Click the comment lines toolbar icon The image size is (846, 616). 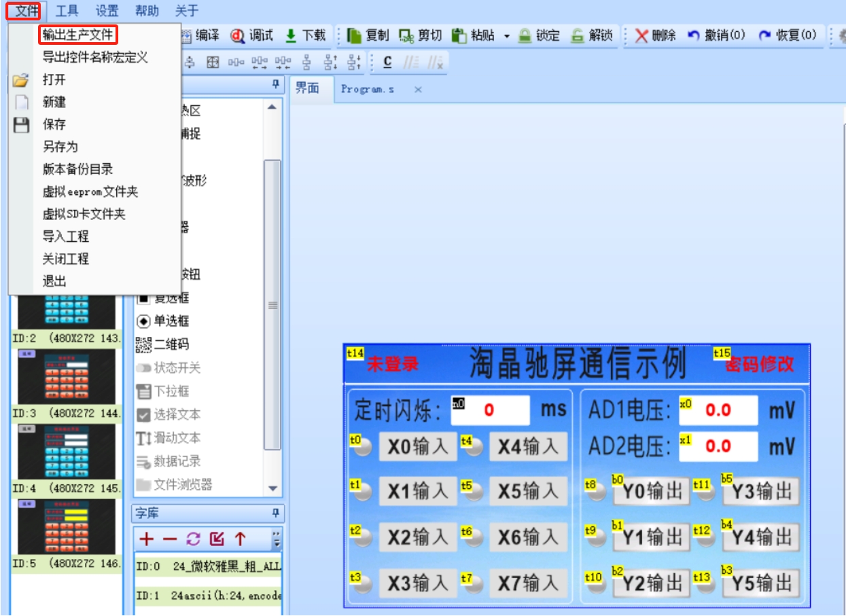click(x=412, y=62)
